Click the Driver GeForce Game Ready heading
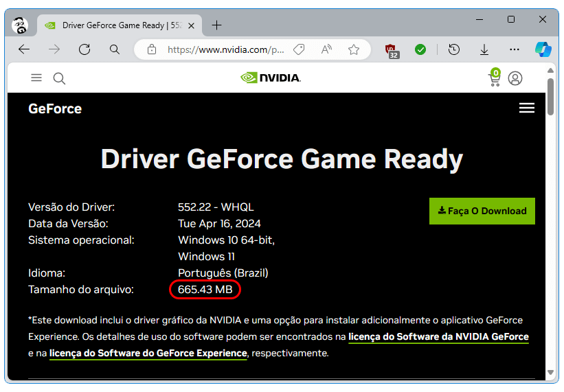 pos(282,159)
